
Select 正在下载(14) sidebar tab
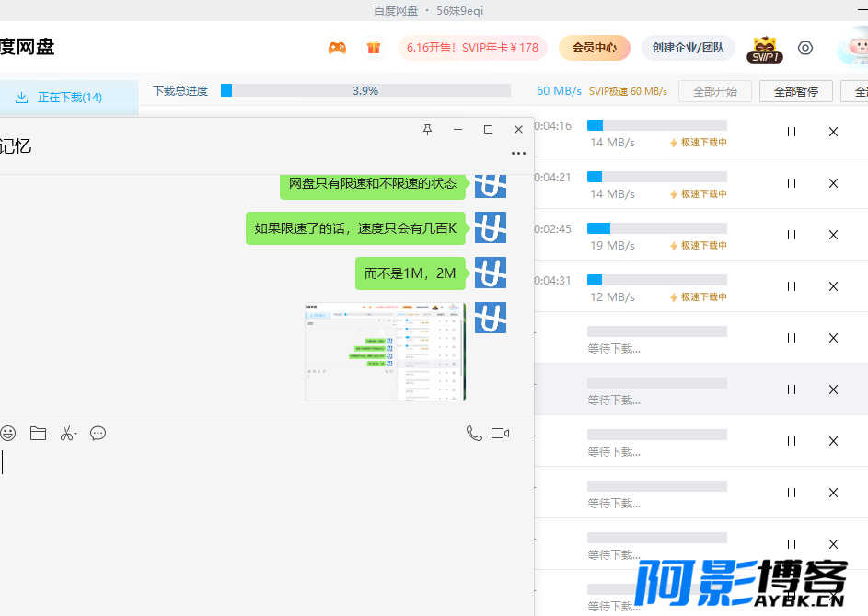point(69,98)
